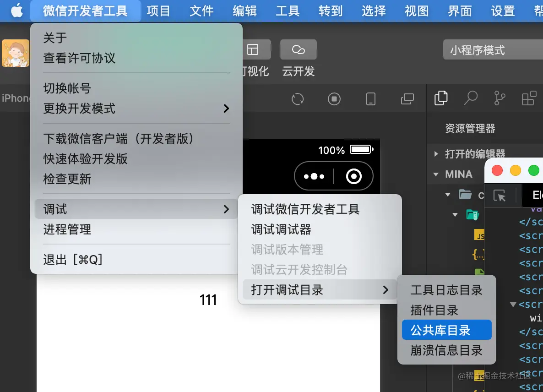
Task: Click the stop icon in simulator bar
Action: click(334, 99)
